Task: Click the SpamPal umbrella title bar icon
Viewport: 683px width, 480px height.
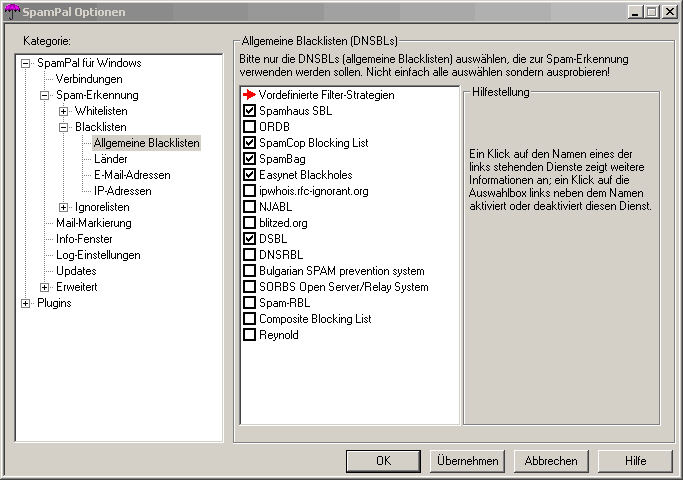Action: pos(12,12)
